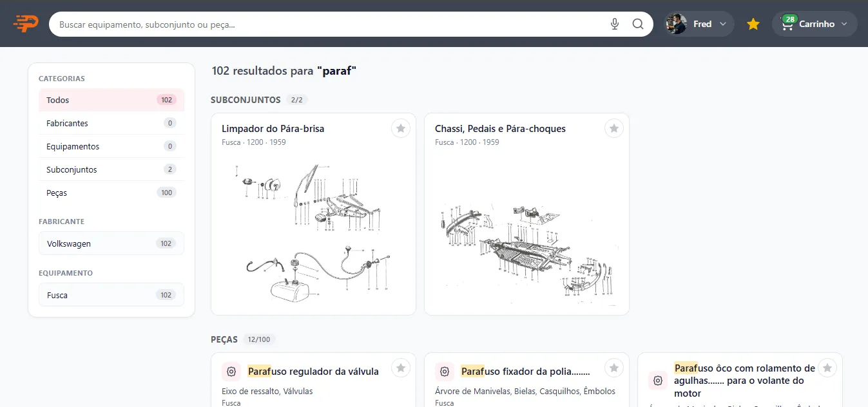Viewport: 868px width, 407px height.
Task: Open favorites via the gold star icon
Action: (x=753, y=24)
